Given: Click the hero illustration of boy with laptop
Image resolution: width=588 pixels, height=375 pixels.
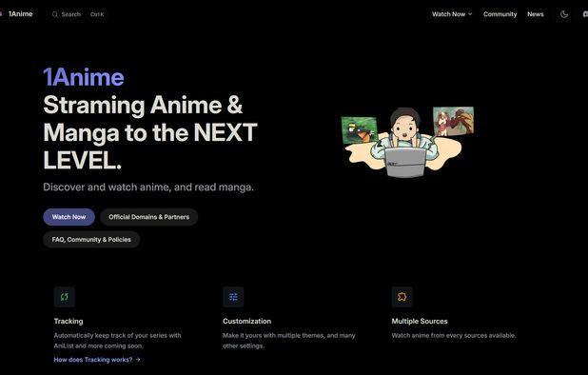Looking at the screenshot, I should click(x=407, y=142).
